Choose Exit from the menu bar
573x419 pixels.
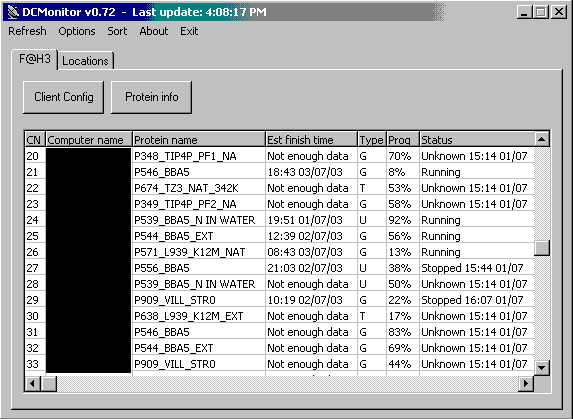click(189, 31)
